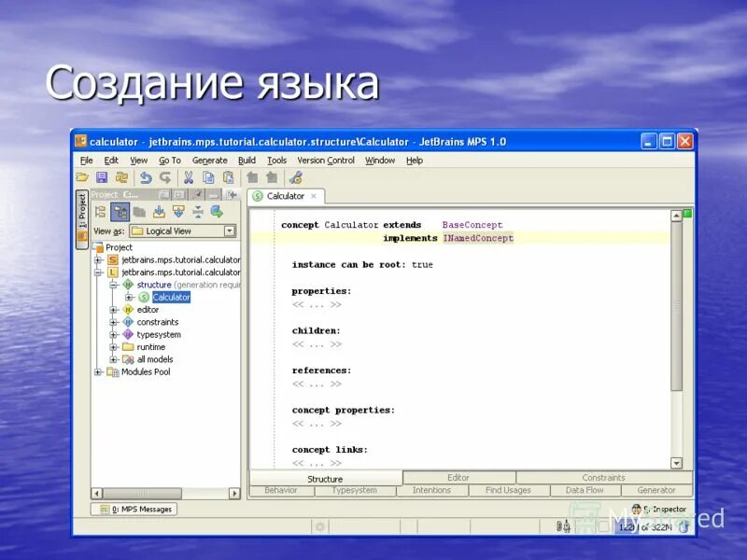This screenshot has height=560, width=747.
Task: Open a file using the Open folder icon
Action: pos(81,177)
